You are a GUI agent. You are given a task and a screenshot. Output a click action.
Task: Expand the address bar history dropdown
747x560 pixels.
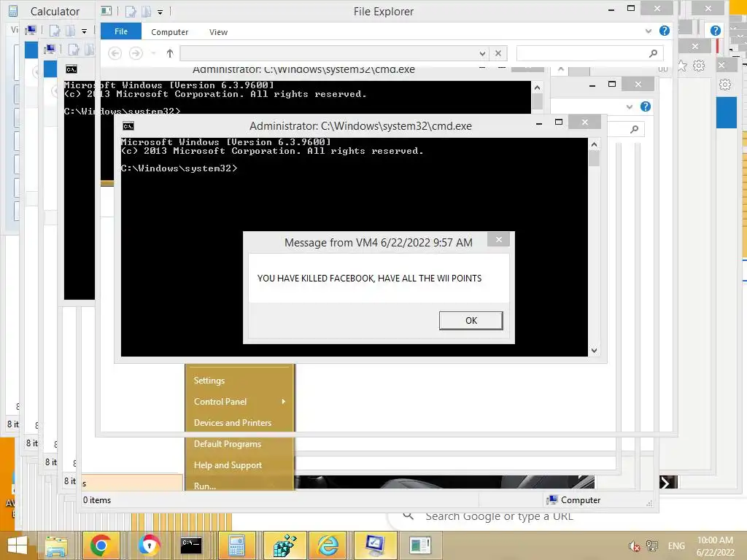(483, 53)
